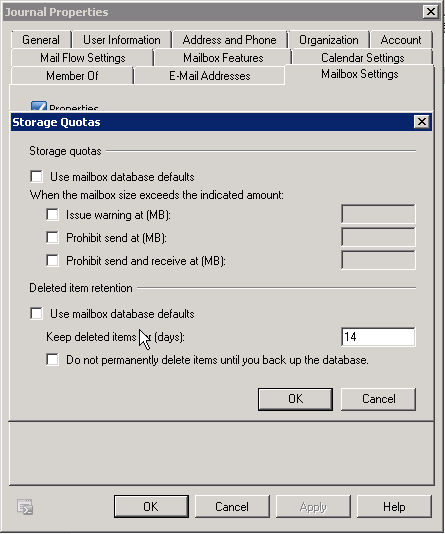
Task: Go to the Account tab
Action: click(x=401, y=40)
